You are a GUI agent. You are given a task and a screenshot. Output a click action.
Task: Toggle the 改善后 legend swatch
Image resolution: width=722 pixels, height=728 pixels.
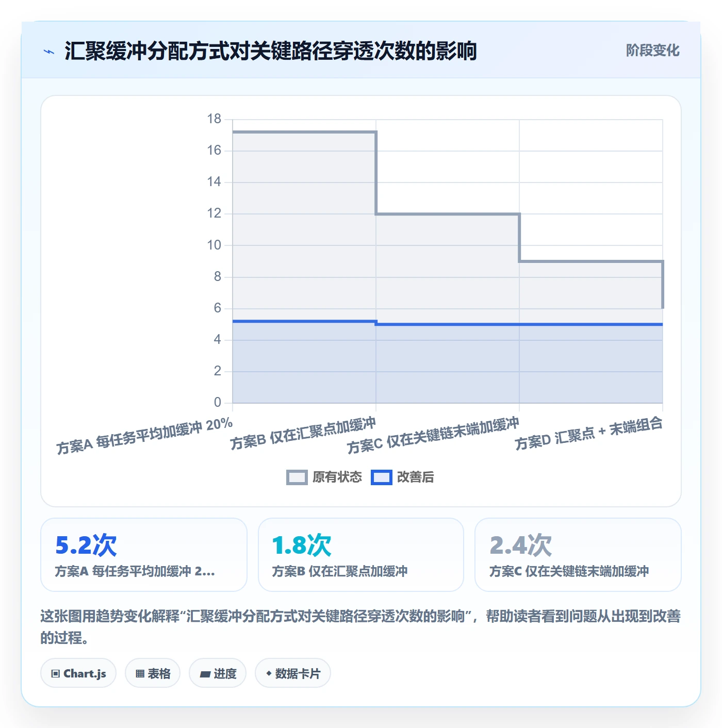(x=381, y=477)
